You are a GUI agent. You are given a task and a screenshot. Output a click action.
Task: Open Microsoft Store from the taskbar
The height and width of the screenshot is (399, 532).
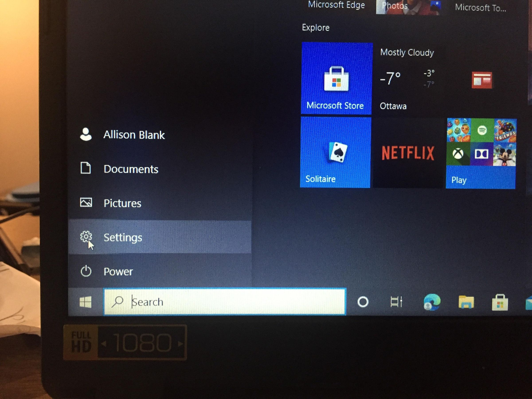500,302
